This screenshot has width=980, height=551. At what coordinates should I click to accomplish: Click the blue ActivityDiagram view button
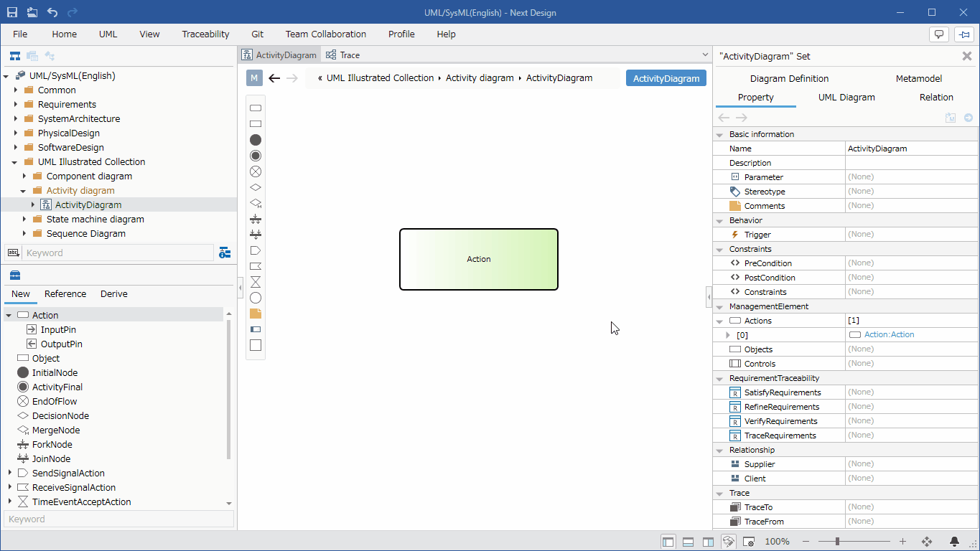coord(666,78)
